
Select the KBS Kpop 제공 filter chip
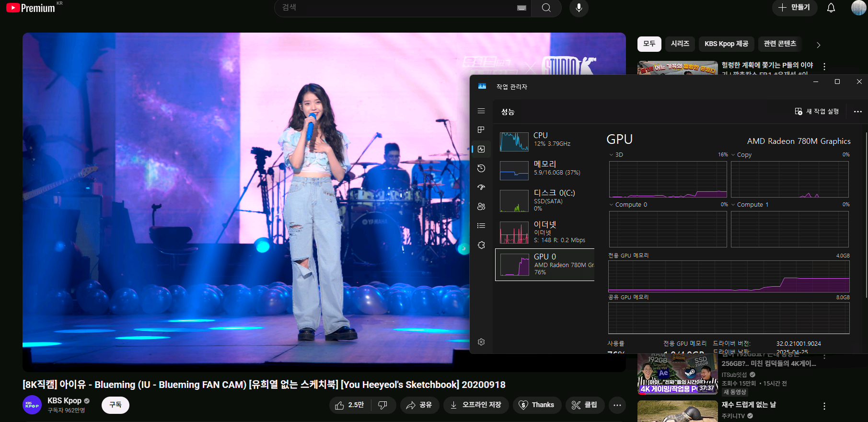726,44
